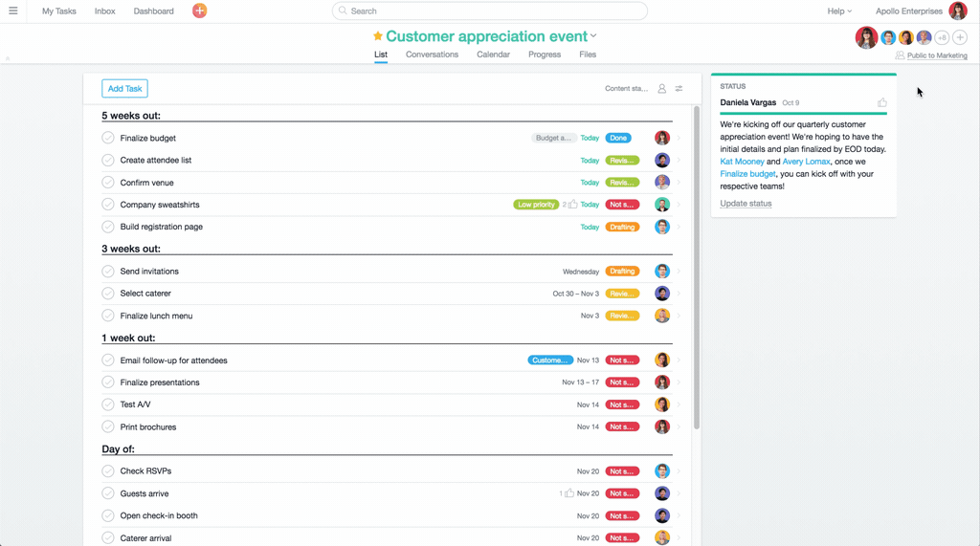This screenshot has width=980, height=546.
Task: Click Update status link
Action: 746,204
